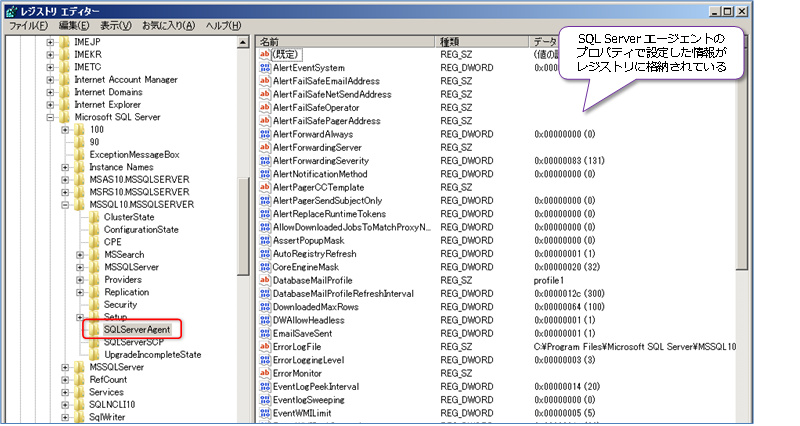Click the ErrorLogFile string icon
This screenshot has width=800, height=426.
click(x=264, y=346)
